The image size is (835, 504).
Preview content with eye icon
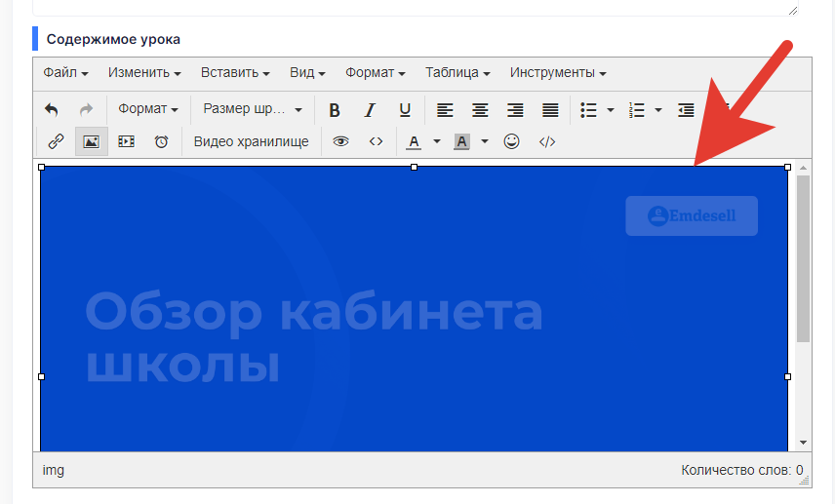pyautogui.click(x=340, y=141)
